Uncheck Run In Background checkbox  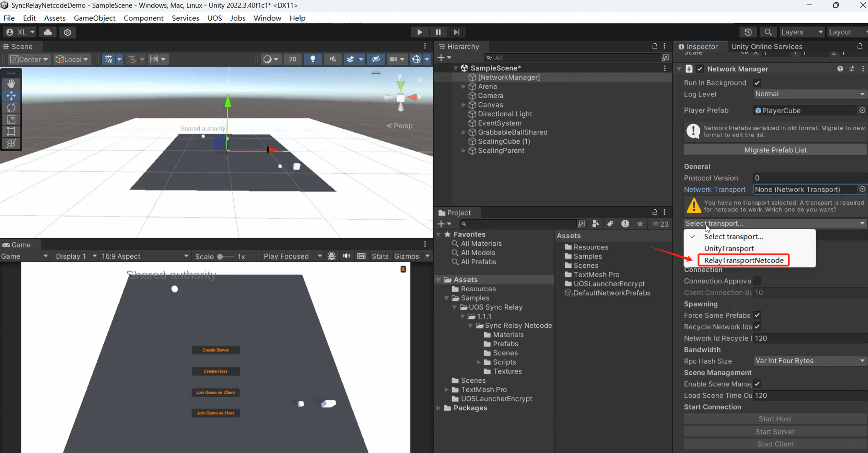757,83
